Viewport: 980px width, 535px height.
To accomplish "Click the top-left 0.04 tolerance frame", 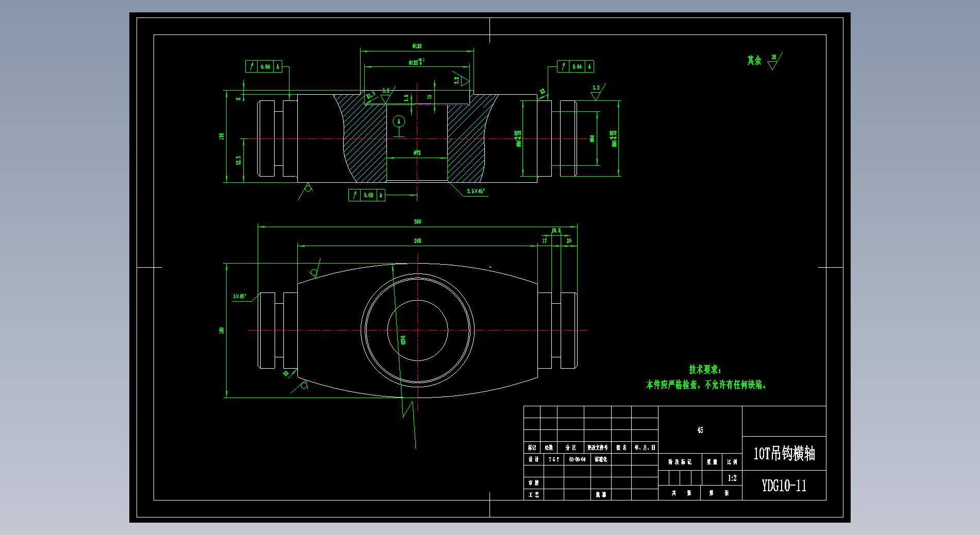I will pos(263,66).
